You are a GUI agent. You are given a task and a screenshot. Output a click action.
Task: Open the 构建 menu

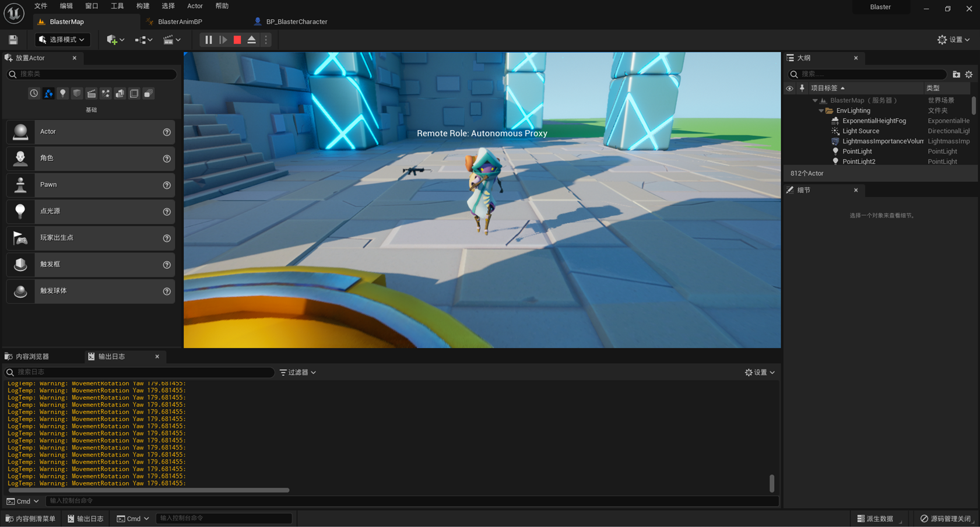tap(143, 6)
